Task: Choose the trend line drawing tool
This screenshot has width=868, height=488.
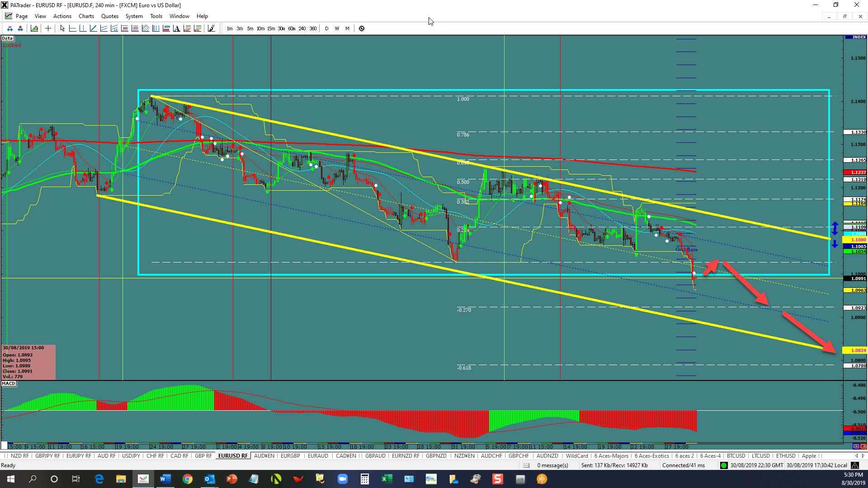Action: [x=94, y=28]
